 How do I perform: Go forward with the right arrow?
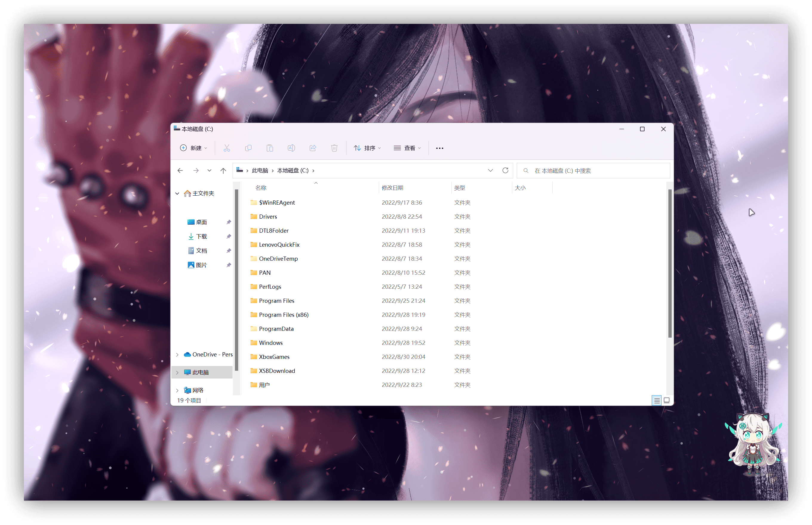coord(196,170)
